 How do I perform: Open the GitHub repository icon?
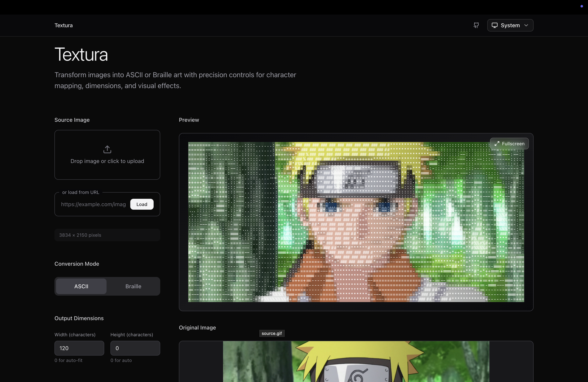(x=476, y=25)
